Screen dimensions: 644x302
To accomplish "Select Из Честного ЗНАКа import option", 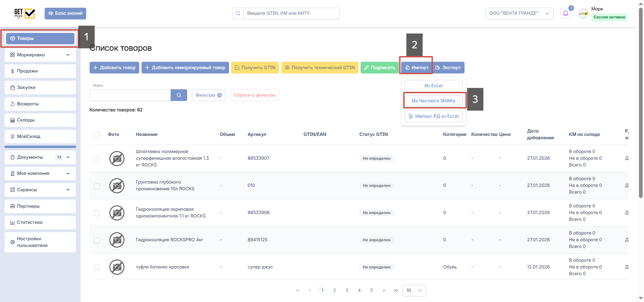I will click(x=433, y=101).
